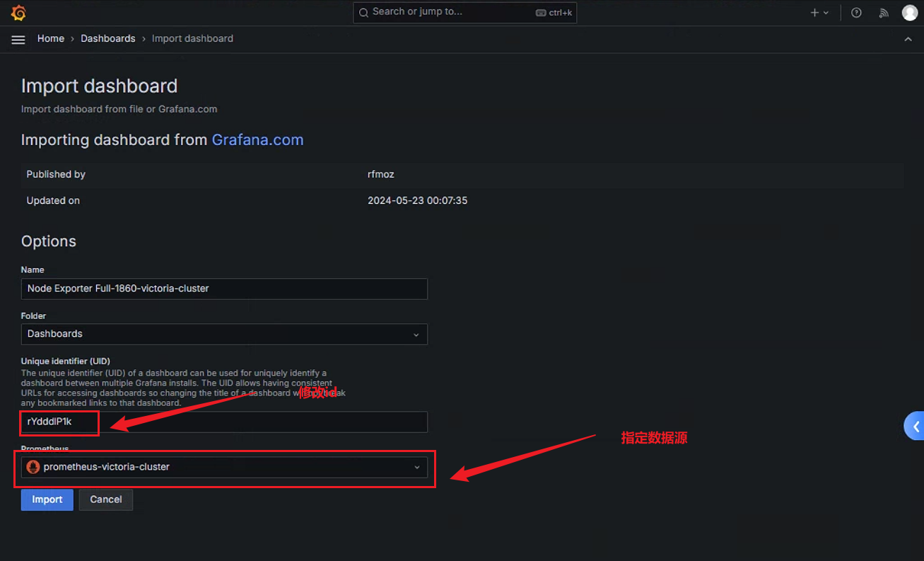Collapse the top bar with chevron
Screen dimensions: 924x561
(x=908, y=40)
